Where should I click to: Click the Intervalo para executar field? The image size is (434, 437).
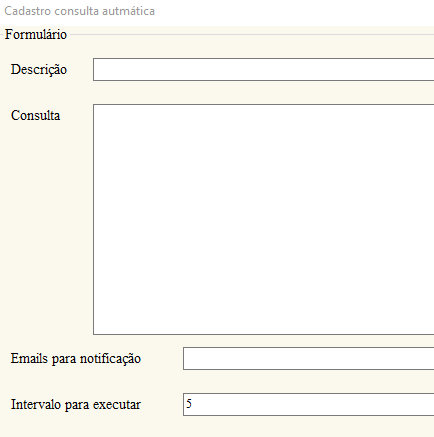308,404
